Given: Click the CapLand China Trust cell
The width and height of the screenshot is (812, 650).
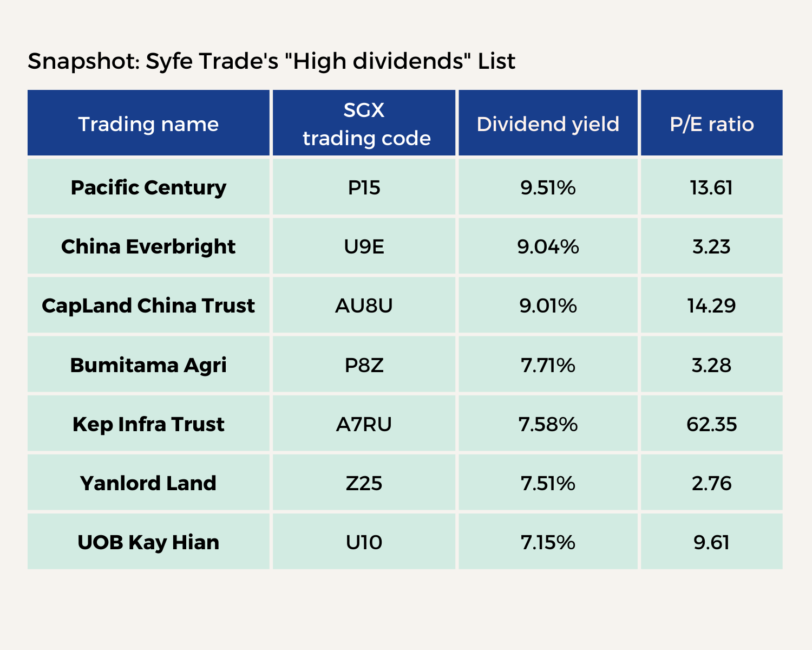Looking at the screenshot, I should click(x=148, y=305).
